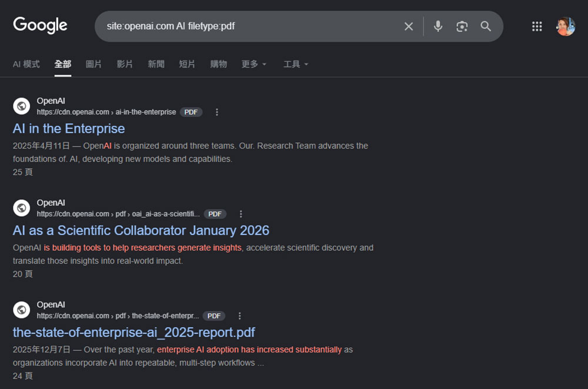Clear the search query with the X icon
Screen dimensions: 588x389
click(x=409, y=26)
